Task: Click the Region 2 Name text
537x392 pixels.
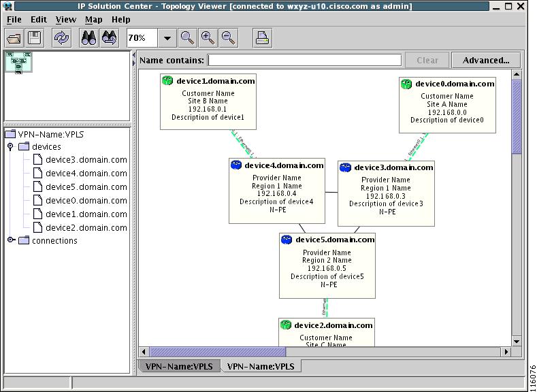Action: coord(327,260)
